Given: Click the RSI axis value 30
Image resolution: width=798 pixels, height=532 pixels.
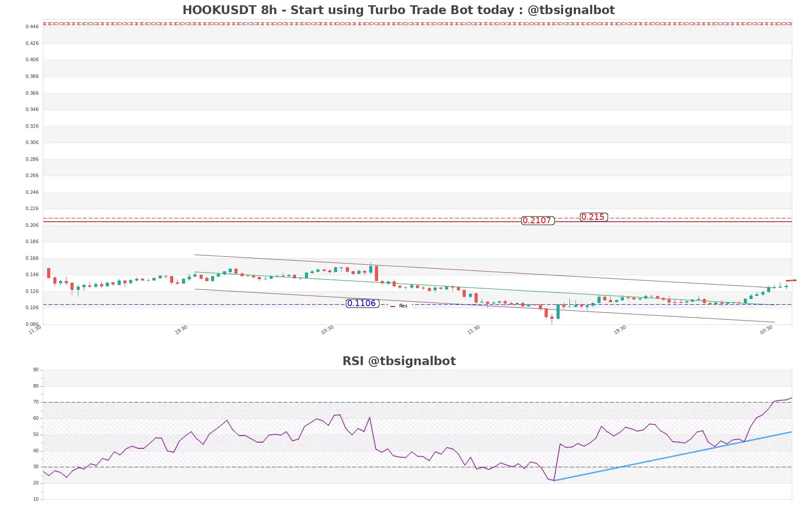Looking at the screenshot, I should (36, 466).
